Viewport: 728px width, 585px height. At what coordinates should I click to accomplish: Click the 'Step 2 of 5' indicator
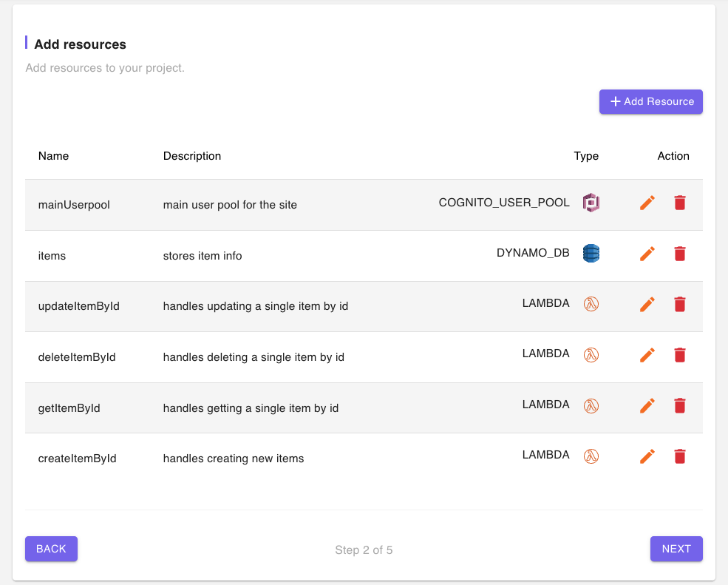tap(364, 550)
